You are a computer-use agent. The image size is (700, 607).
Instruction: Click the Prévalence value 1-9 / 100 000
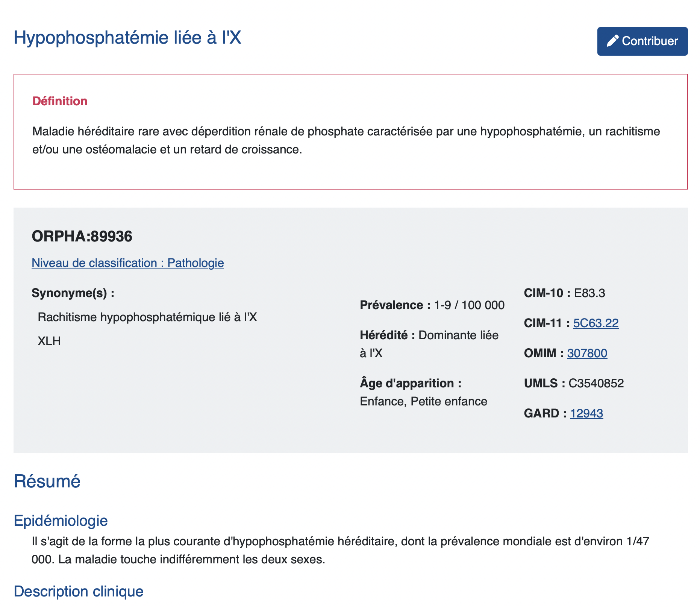469,305
